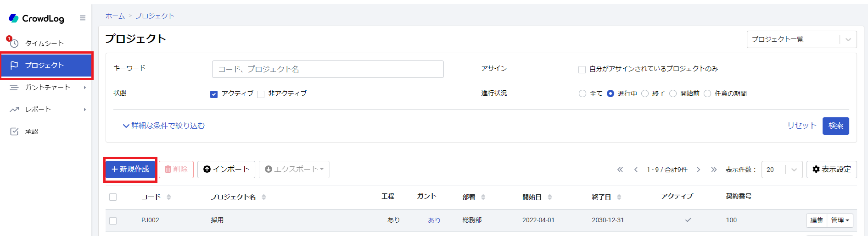
Task: Open the プロジェクト一覧 dropdown
Action: pyautogui.click(x=801, y=39)
